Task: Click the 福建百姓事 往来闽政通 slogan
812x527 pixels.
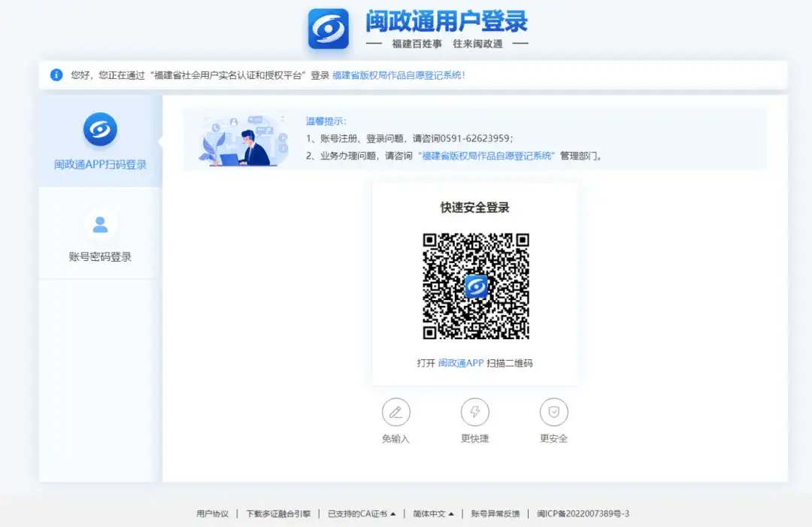Action: pos(447,44)
